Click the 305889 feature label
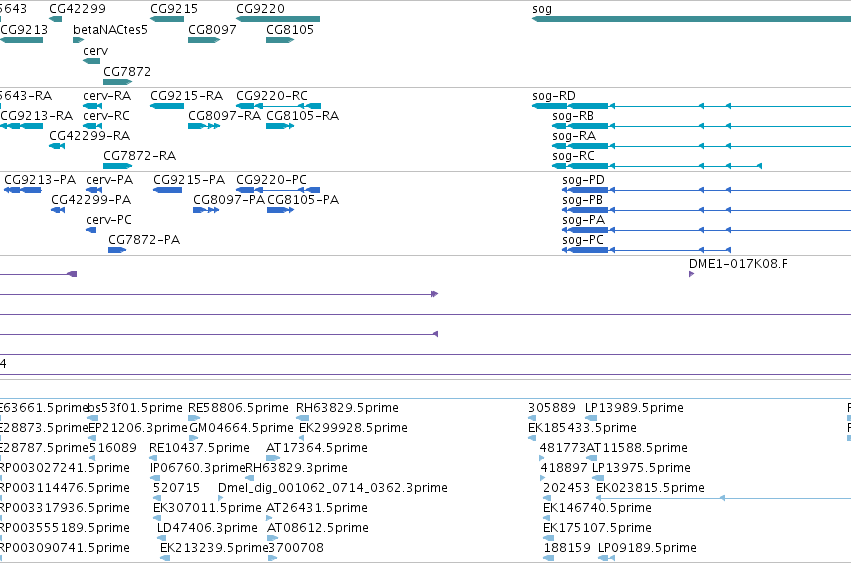This screenshot has width=851, height=563. pyautogui.click(x=552, y=408)
